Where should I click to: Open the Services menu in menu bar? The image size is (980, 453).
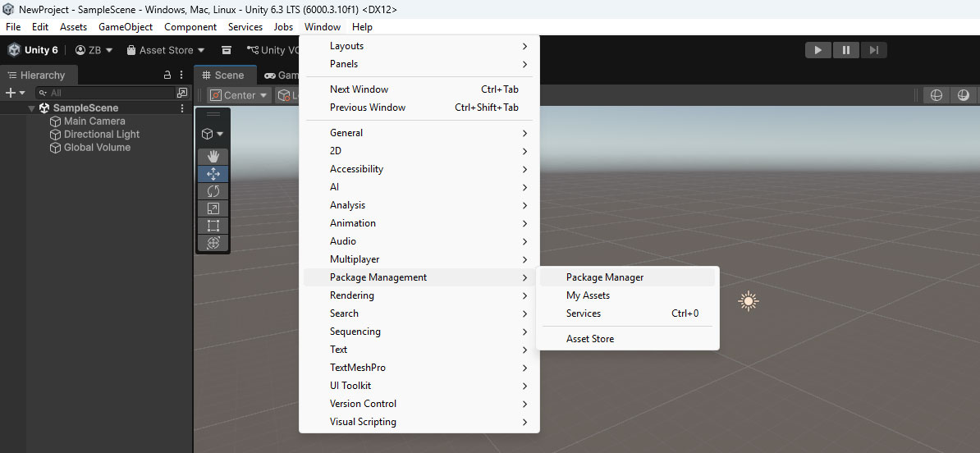245,27
